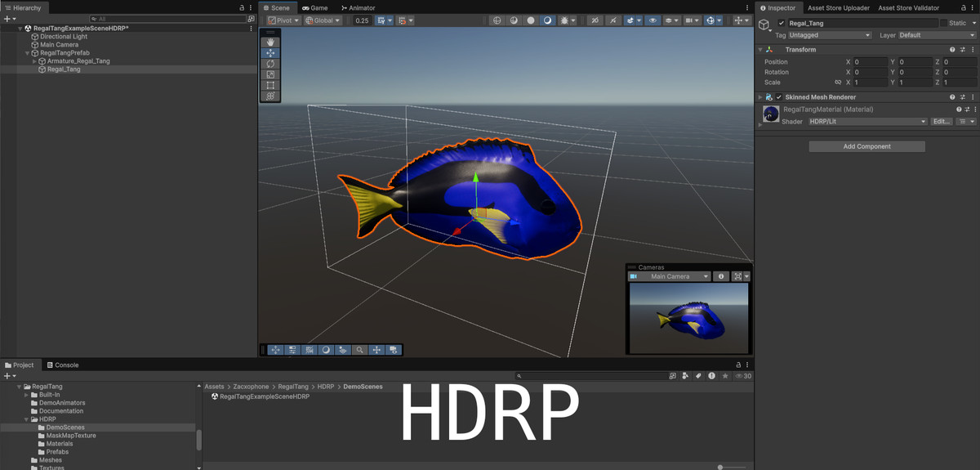Select the Hand view tool
Viewport: 980px width, 470px height.
point(270,42)
